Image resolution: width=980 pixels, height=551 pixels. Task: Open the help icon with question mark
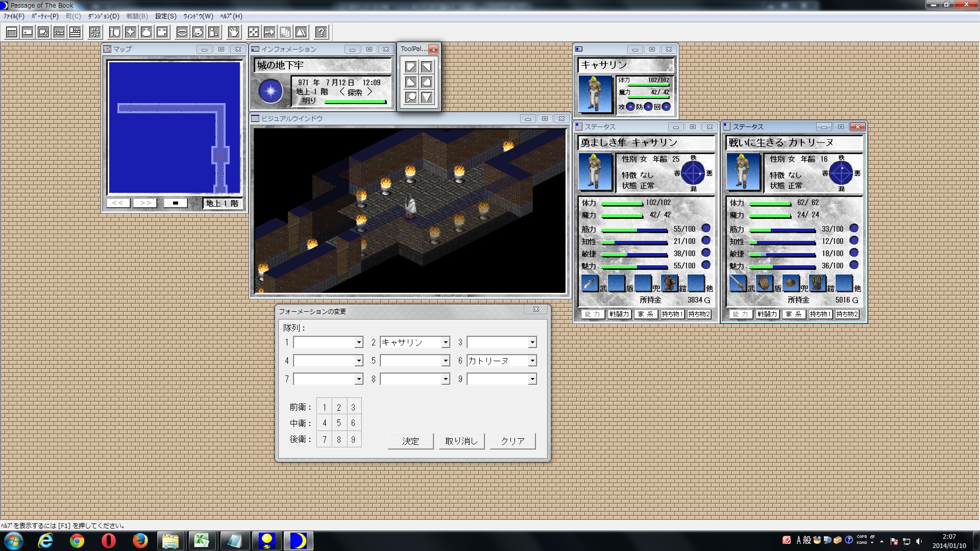[321, 32]
